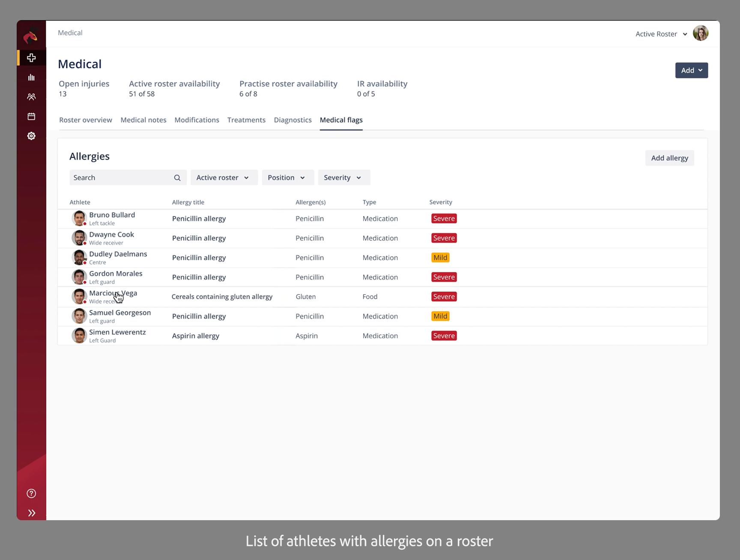The width and height of the screenshot is (740, 560).
Task: Click the Severity column header
Action: point(441,202)
